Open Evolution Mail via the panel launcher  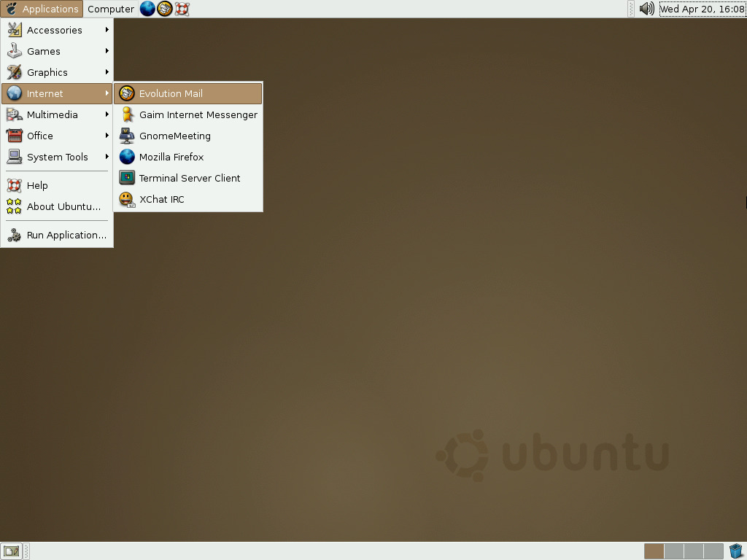click(165, 9)
